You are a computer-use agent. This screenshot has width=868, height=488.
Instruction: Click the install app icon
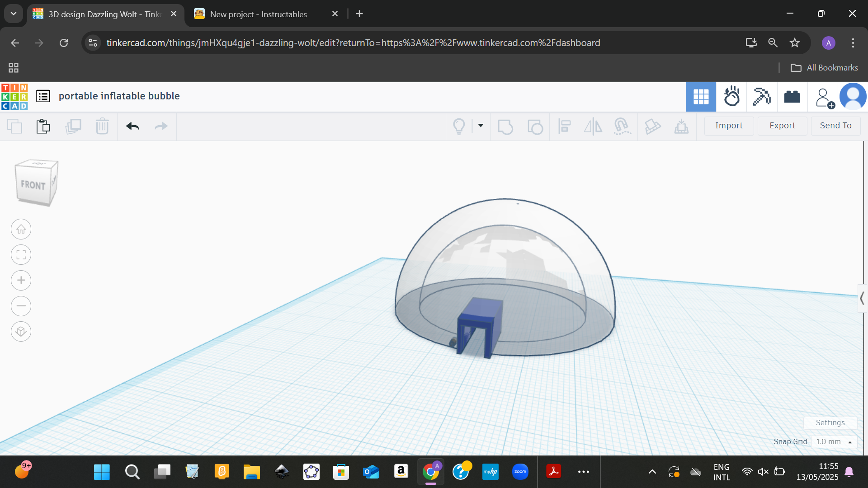point(751,43)
